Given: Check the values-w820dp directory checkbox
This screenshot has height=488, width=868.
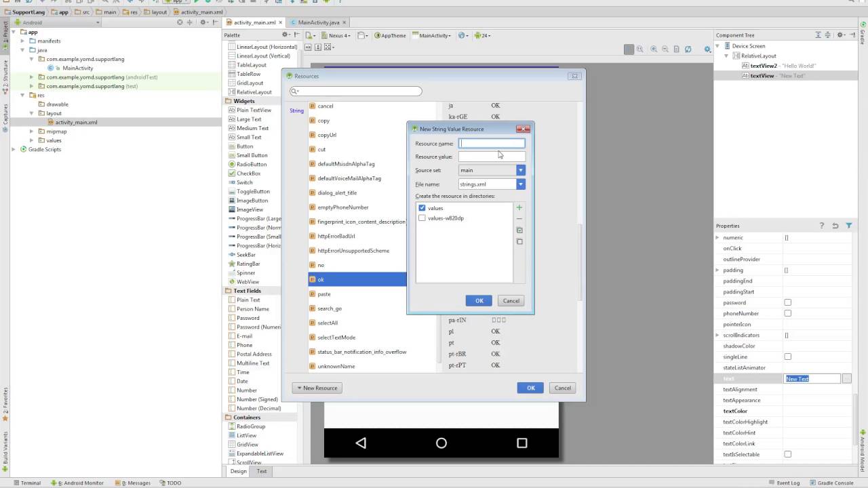Looking at the screenshot, I should [x=422, y=218].
